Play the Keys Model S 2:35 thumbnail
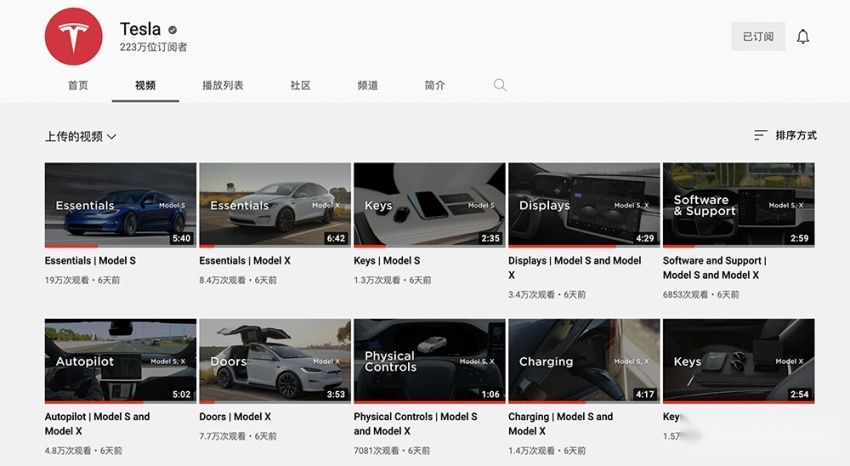850x466 pixels. tap(429, 205)
